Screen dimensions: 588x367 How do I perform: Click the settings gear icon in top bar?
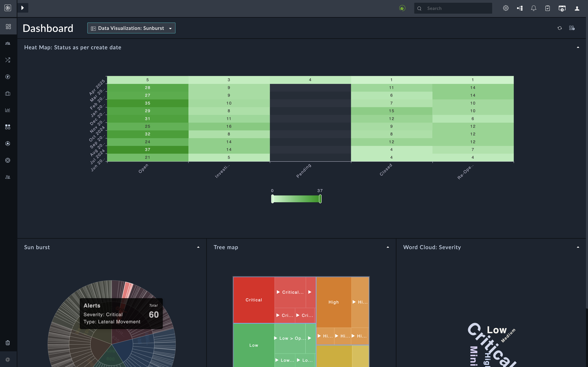click(x=506, y=8)
